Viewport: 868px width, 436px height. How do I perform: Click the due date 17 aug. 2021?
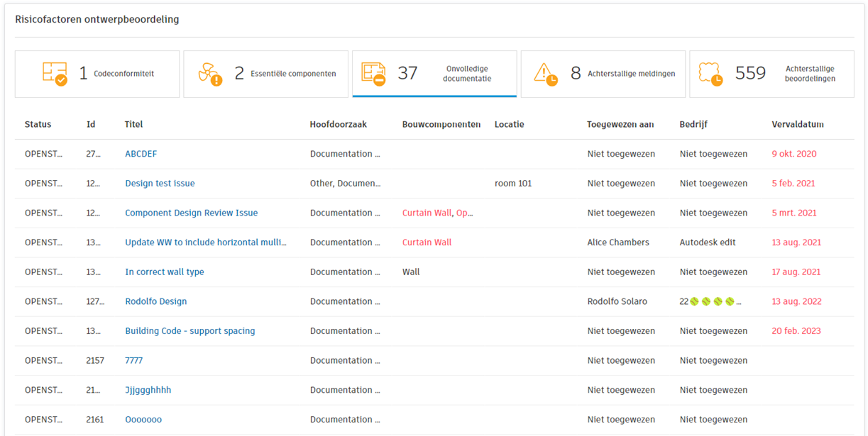(x=796, y=272)
